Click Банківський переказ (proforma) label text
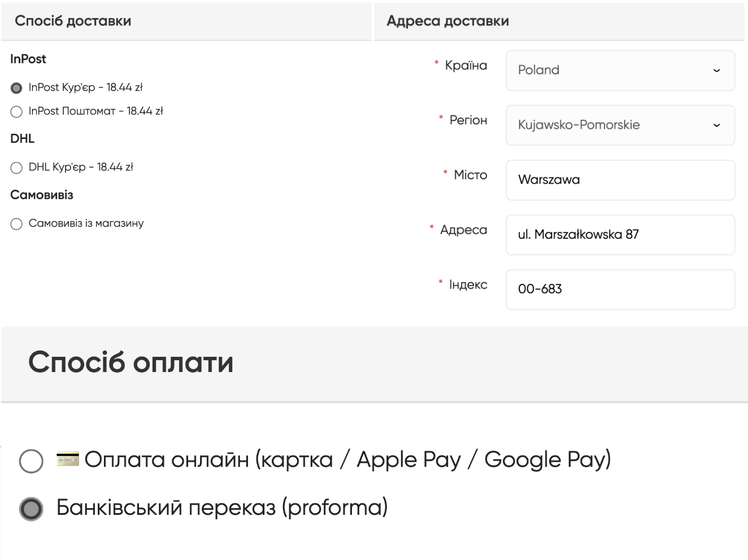 [222, 508]
